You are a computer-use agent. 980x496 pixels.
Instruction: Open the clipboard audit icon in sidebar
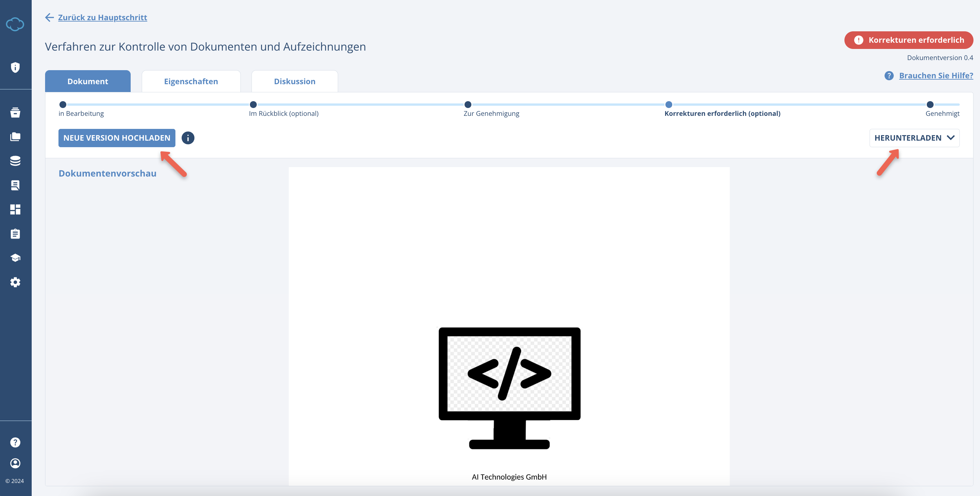15,234
